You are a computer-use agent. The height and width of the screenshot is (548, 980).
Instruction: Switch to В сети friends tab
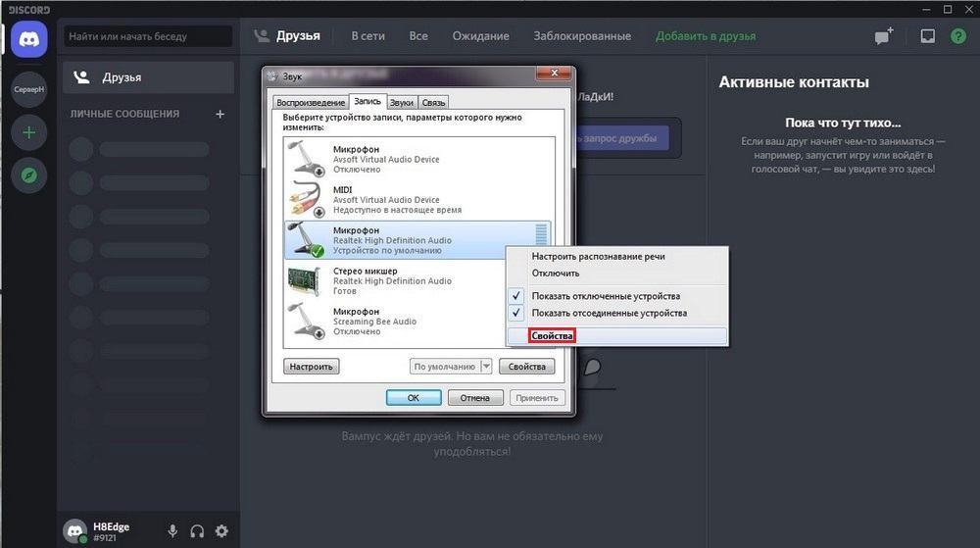[368, 36]
